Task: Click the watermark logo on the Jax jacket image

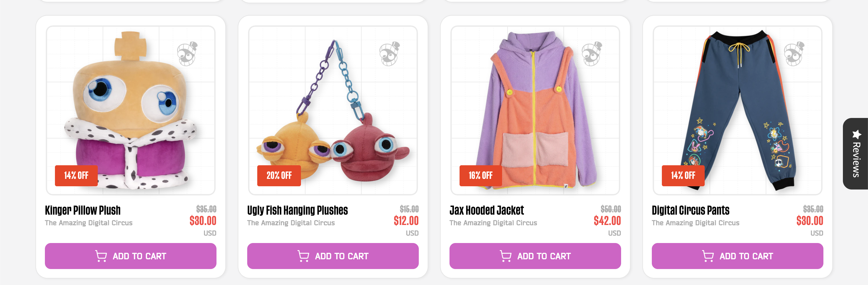Action: tap(592, 54)
